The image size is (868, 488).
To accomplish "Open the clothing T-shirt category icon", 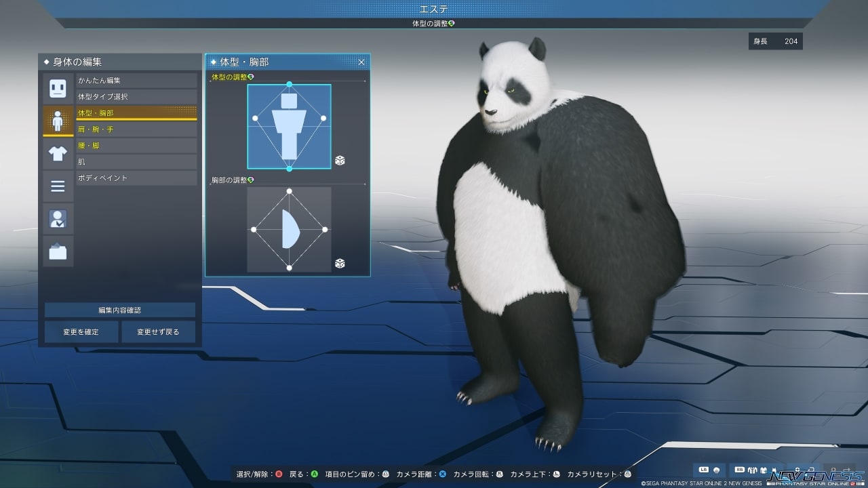I will (x=58, y=154).
